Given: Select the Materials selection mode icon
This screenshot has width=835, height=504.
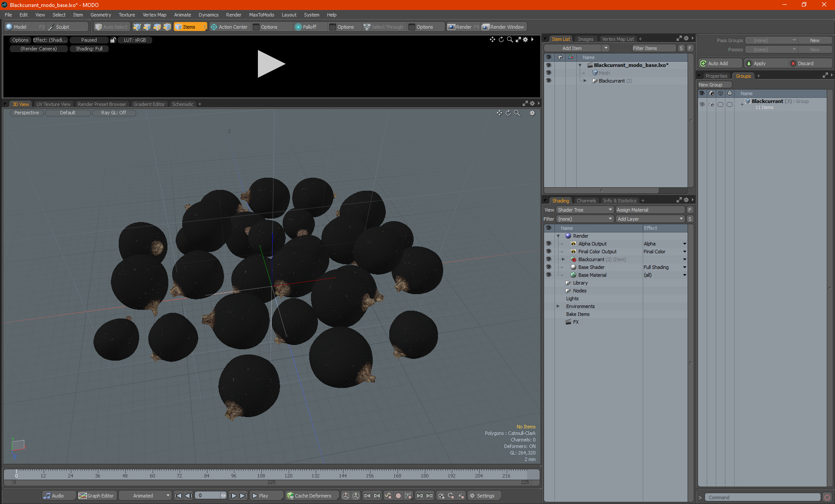Looking at the screenshot, I should click(x=167, y=27).
